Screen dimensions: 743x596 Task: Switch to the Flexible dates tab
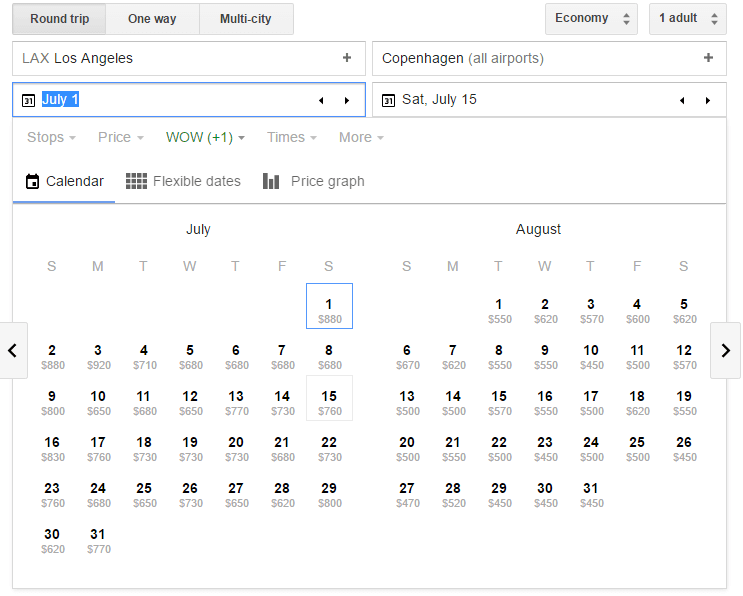[x=183, y=181]
